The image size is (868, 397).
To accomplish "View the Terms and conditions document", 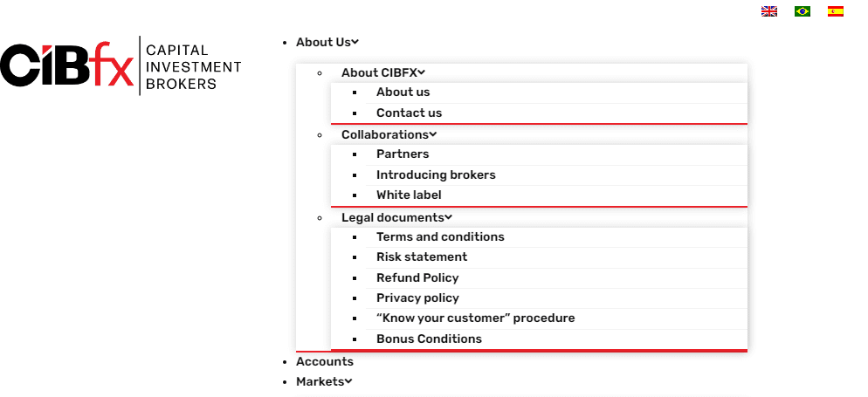I will pyautogui.click(x=440, y=236).
